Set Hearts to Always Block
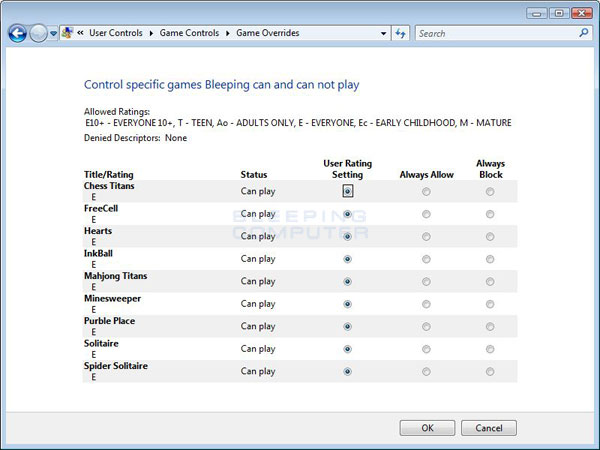Image resolution: width=600 pixels, height=450 pixels. (x=490, y=236)
